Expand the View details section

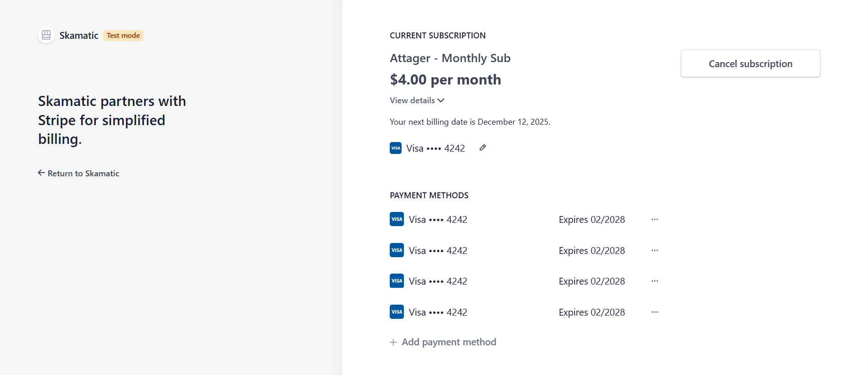[416, 100]
